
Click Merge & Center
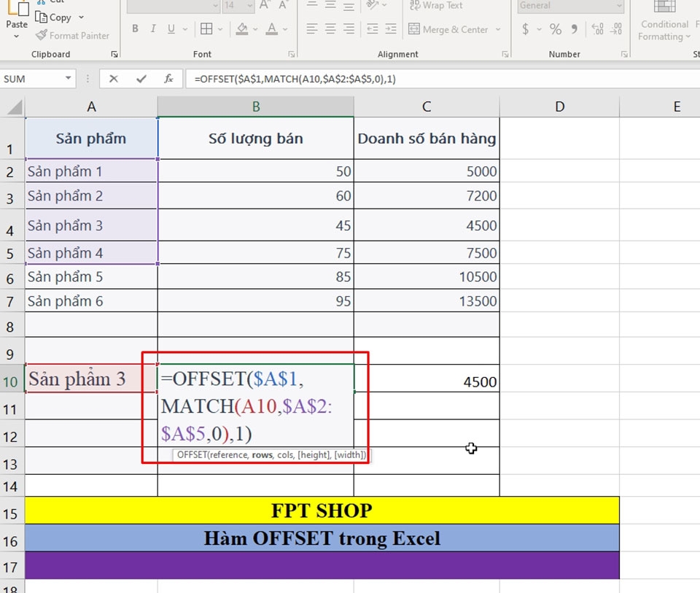click(448, 29)
